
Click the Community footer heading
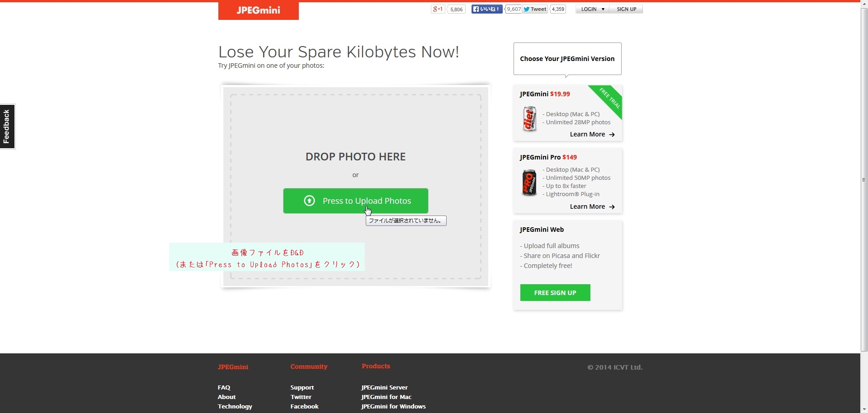coord(309,366)
